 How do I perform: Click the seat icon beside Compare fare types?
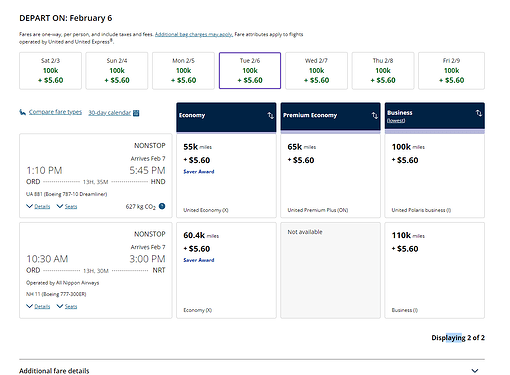coord(22,112)
